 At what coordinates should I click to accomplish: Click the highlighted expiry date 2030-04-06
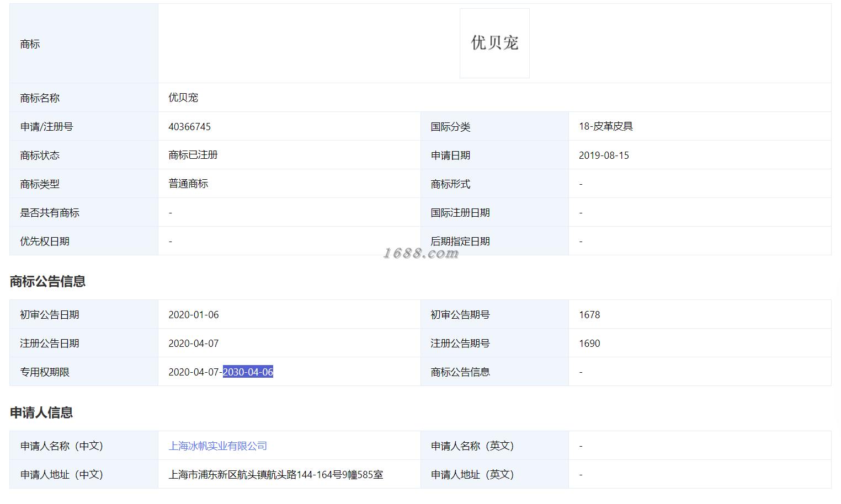(x=248, y=372)
